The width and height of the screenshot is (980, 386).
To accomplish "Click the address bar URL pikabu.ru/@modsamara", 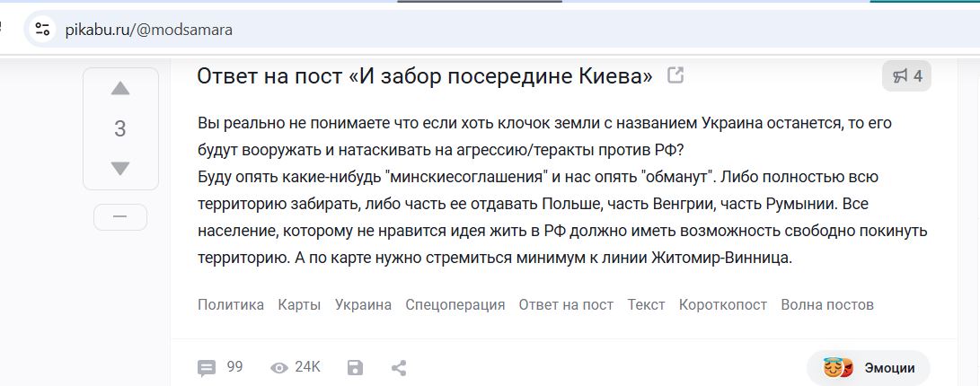I will [x=149, y=30].
